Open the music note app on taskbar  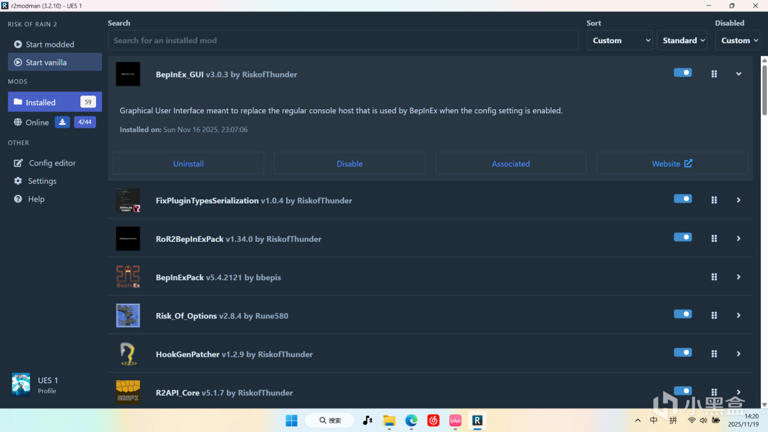[367, 420]
